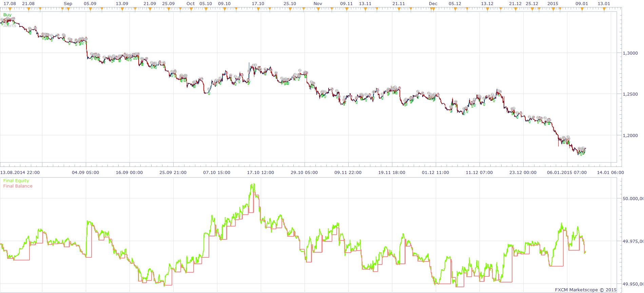Viewport: 644px width, 293px height.
Task: Select the Final Equity legend label
Action: [x=16, y=181]
